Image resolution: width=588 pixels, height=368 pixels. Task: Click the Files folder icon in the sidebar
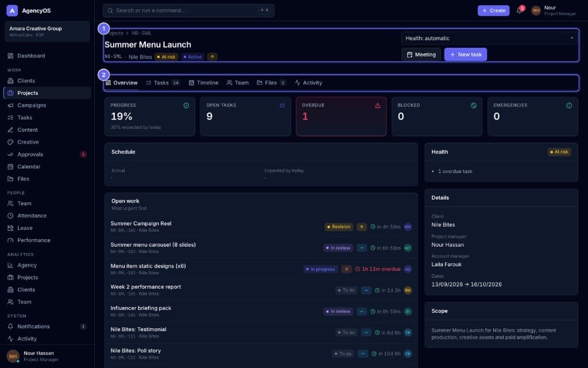pos(10,179)
